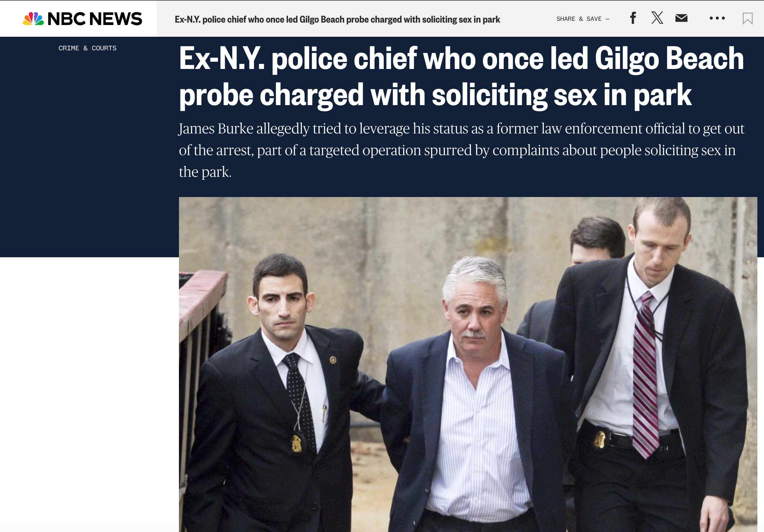The height and width of the screenshot is (532, 764).
Task: Click the gold badge on left agent's chain
Action: [296, 443]
